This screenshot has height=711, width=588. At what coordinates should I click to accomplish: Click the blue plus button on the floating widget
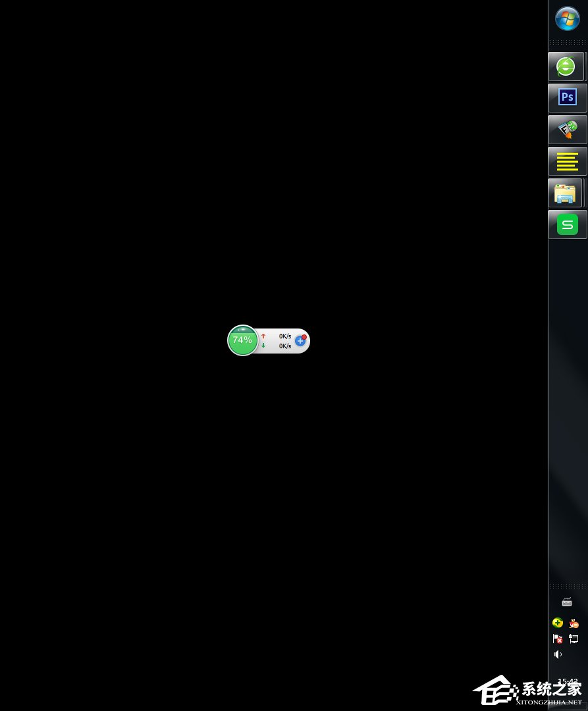pyautogui.click(x=301, y=341)
